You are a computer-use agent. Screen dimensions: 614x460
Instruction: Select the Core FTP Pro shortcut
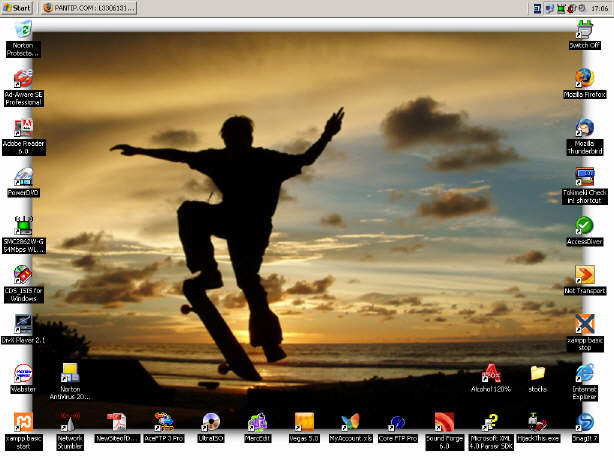[397, 428]
